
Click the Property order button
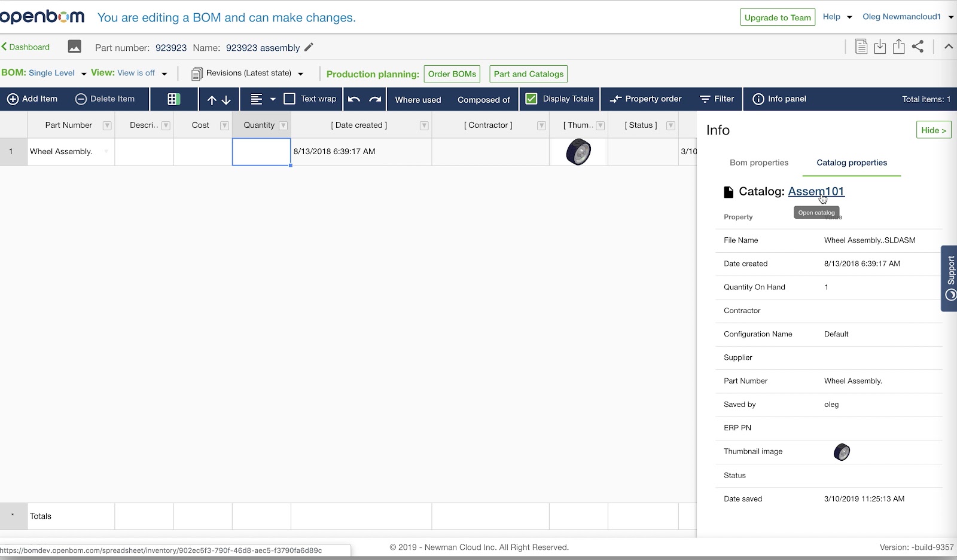[x=646, y=99]
